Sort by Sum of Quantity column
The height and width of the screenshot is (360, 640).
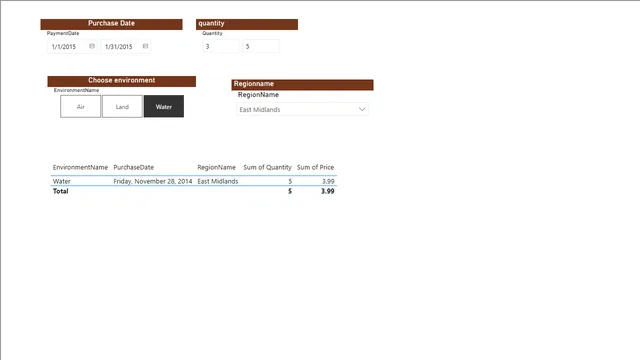pyautogui.click(x=267, y=167)
